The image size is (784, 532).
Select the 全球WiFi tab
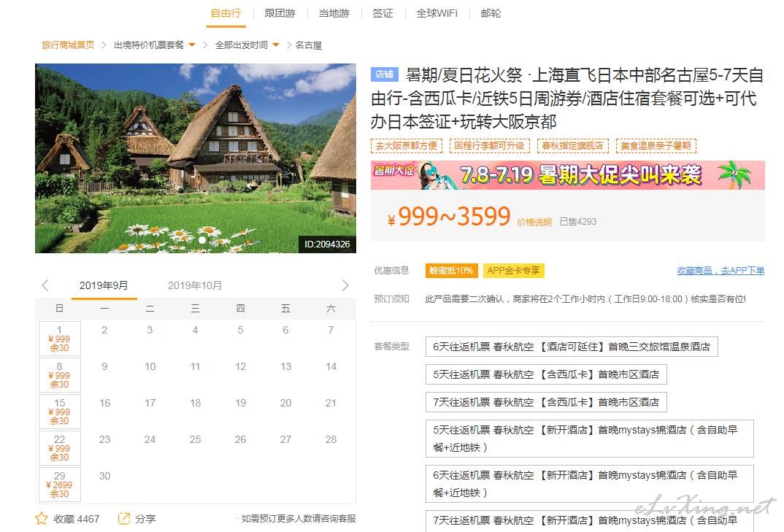437,13
